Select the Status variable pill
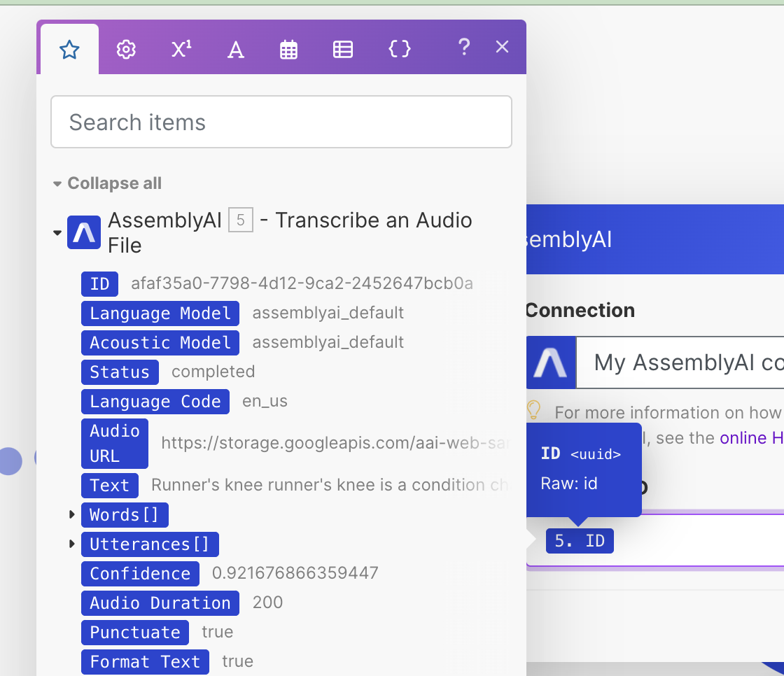Screen dimensions: 784x676 coord(120,372)
